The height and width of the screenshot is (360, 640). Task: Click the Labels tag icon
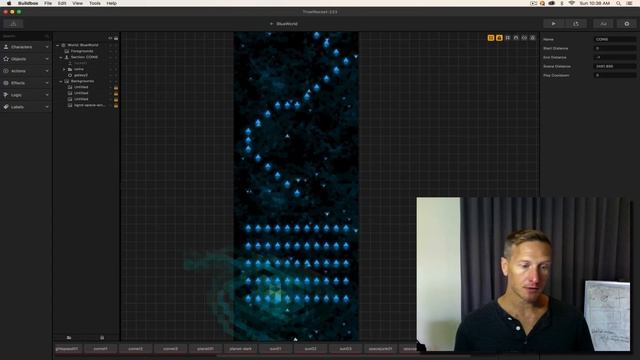pos(6,107)
